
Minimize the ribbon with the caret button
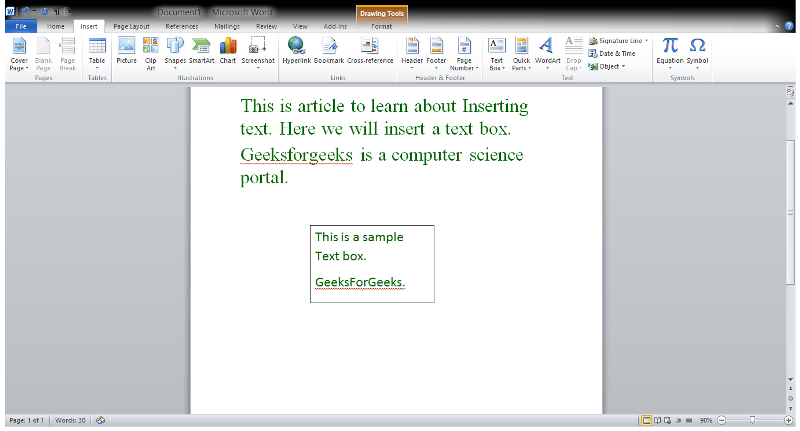777,26
